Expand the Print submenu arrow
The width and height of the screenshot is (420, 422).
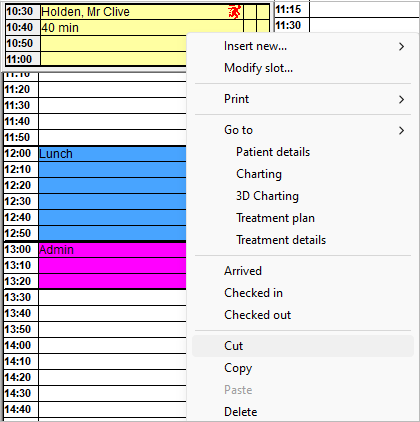click(x=402, y=99)
